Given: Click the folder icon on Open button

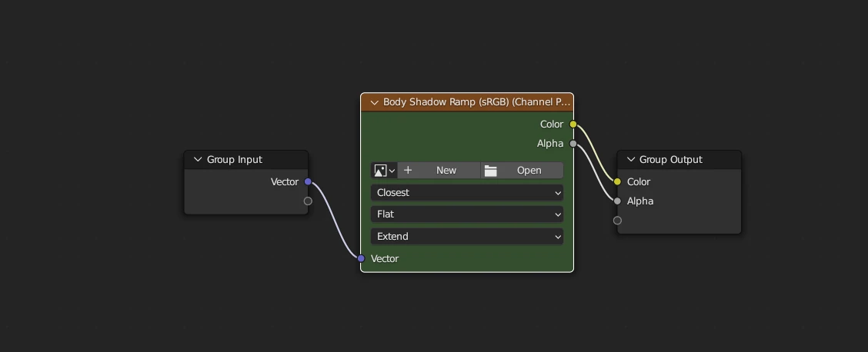Looking at the screenshot, I should coord(491,171).
